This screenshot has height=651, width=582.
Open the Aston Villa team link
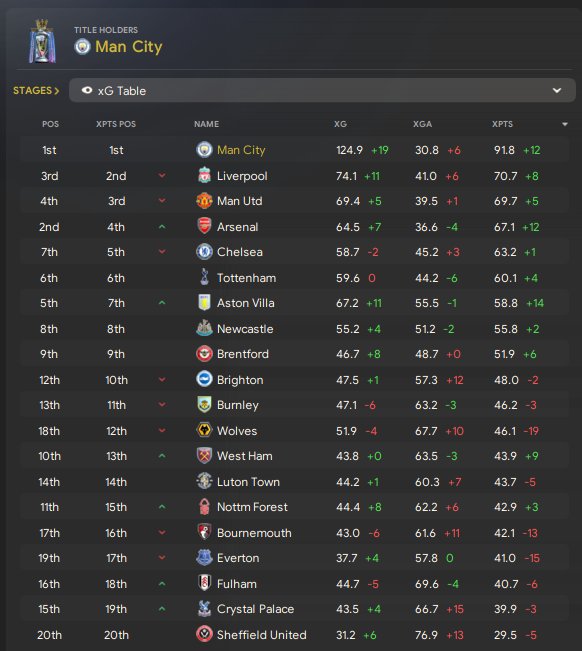pos(245,303)
